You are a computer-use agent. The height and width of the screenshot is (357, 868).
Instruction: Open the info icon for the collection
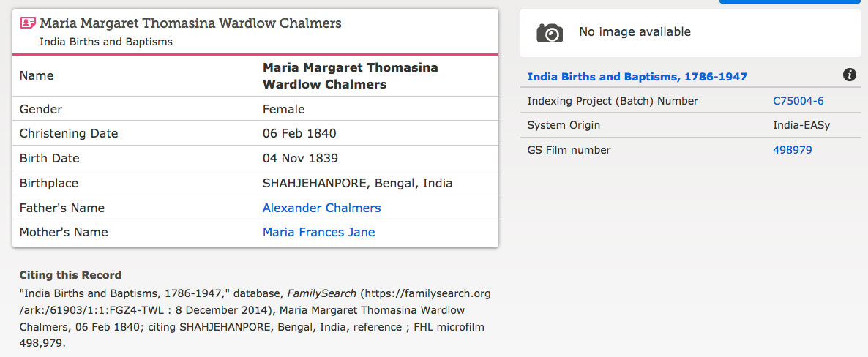pos(850,75)
